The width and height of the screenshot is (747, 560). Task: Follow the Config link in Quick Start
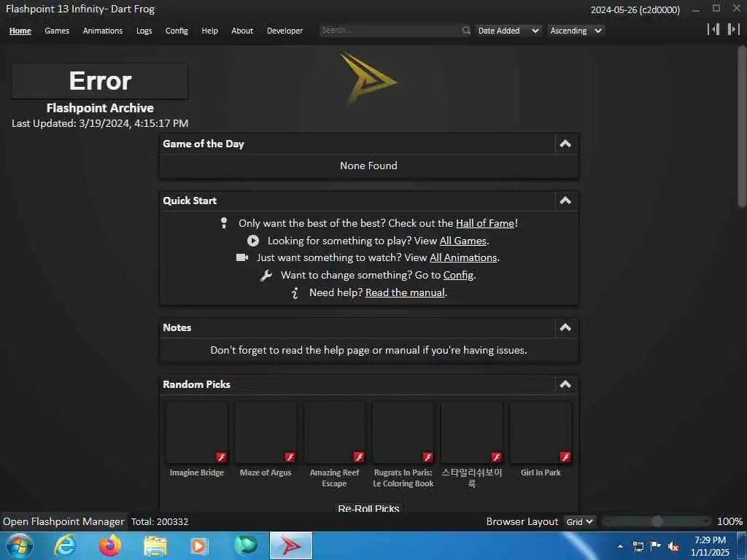tap(458, 275)
